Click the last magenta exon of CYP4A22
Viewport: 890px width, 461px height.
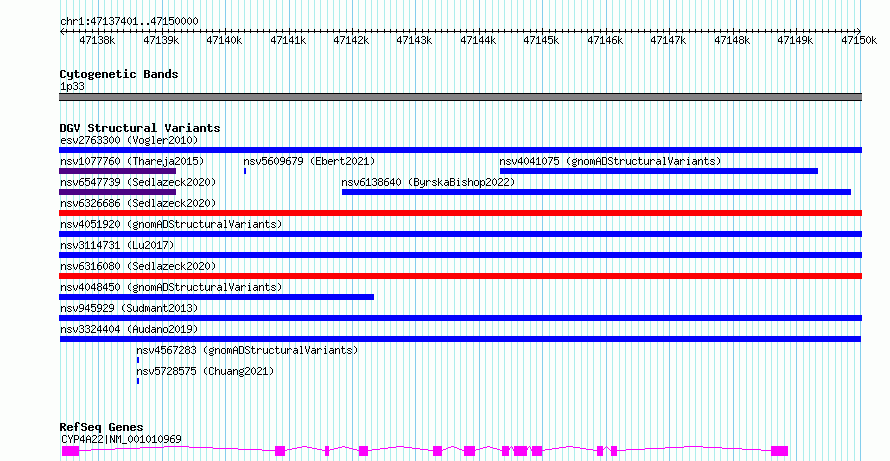pyautogui.click(x=779, y=451)
